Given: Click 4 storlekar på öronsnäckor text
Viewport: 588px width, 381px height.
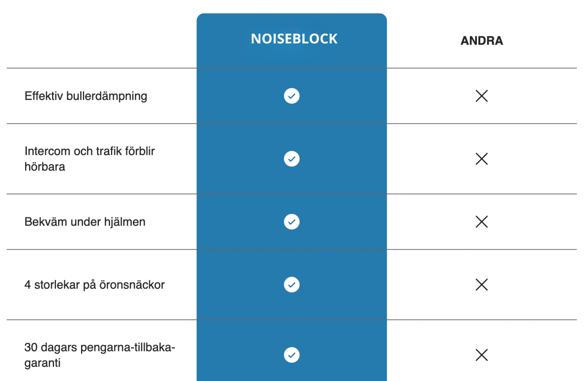Looking at the screenshot, I should point(94,285).
